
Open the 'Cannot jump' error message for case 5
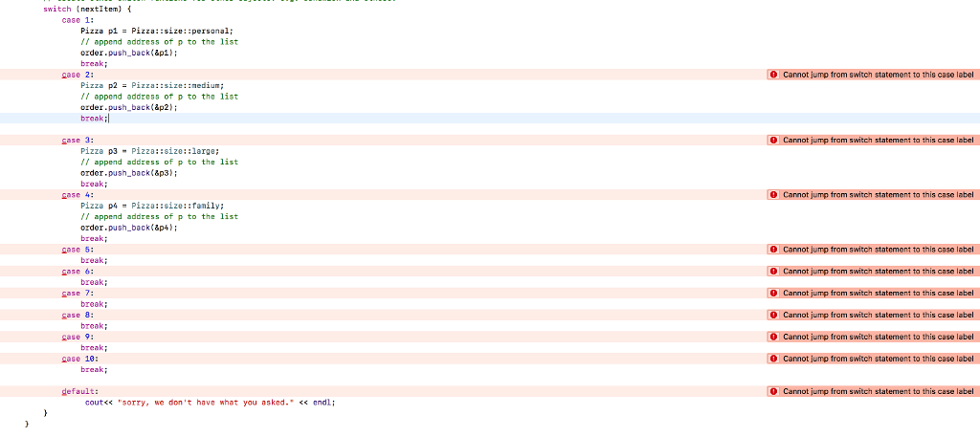click(879, 249)
